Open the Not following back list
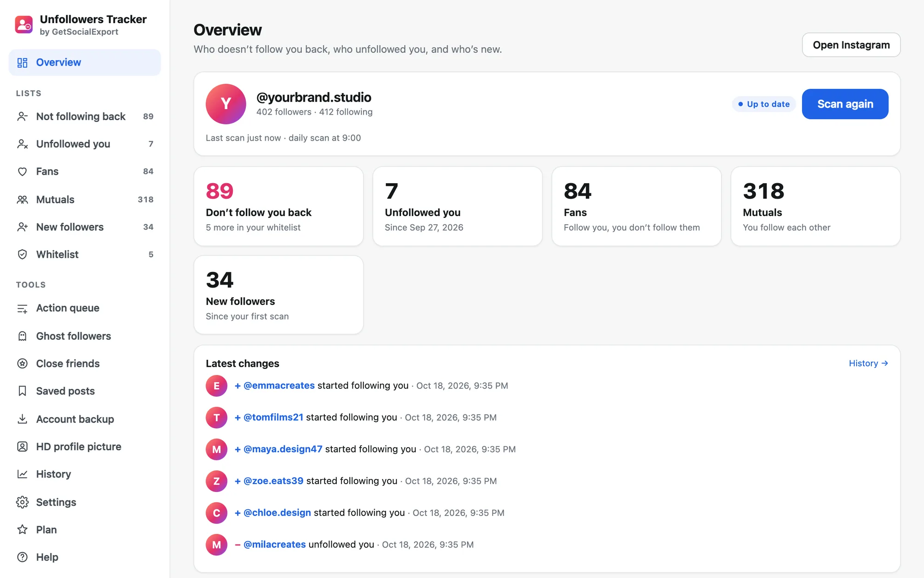924x578 pixels. click(85, 117)
